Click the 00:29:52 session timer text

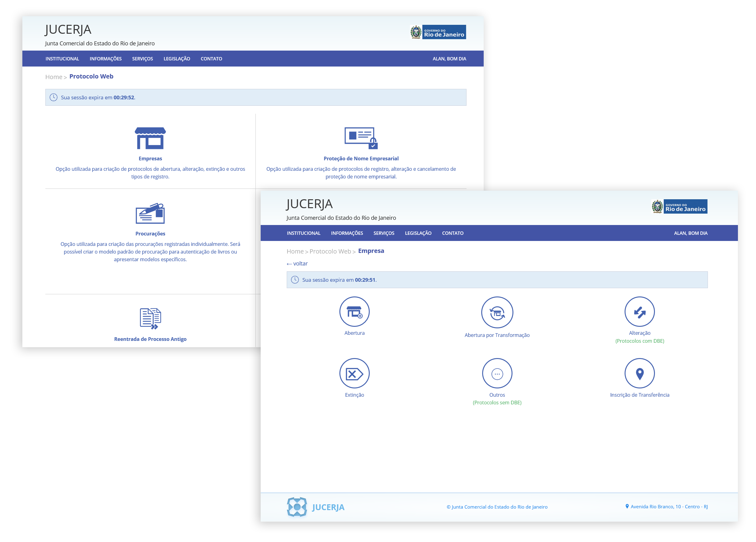click(x=124, y=97)
